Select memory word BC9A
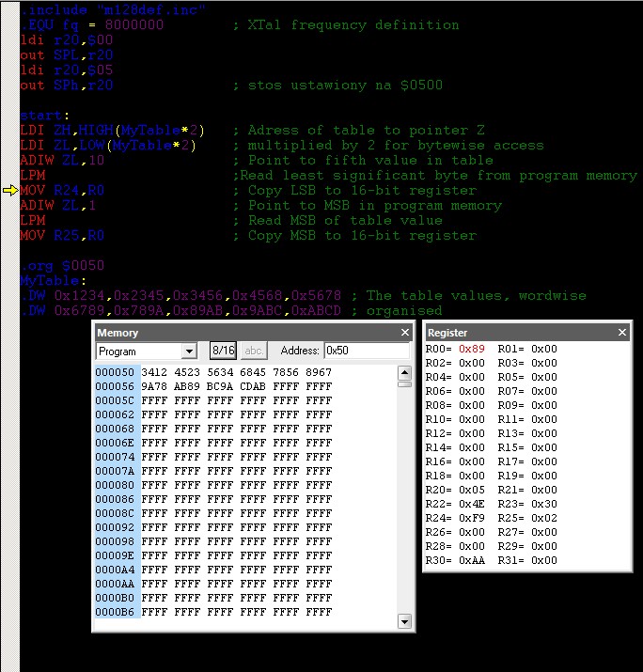Viewport: 643px width, 672px height. coord(220,386)
